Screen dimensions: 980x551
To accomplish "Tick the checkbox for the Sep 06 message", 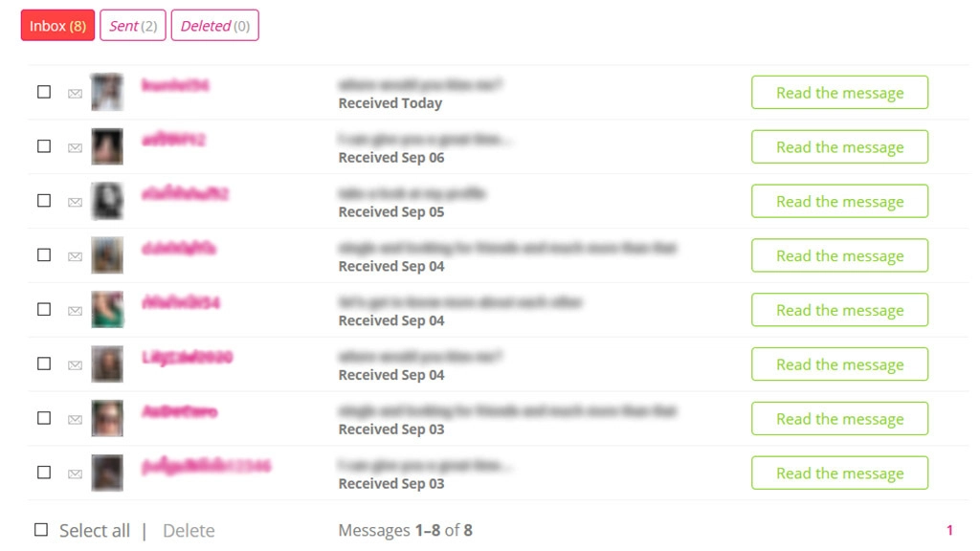I will click(x=44, y=146).
